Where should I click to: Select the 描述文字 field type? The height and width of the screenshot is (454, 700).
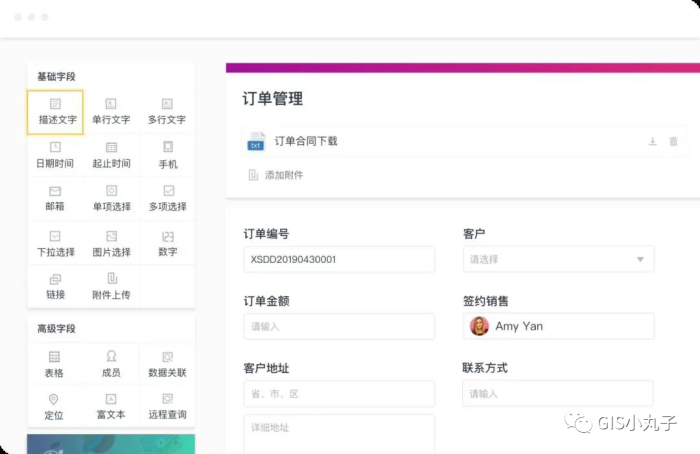(55, 111)
